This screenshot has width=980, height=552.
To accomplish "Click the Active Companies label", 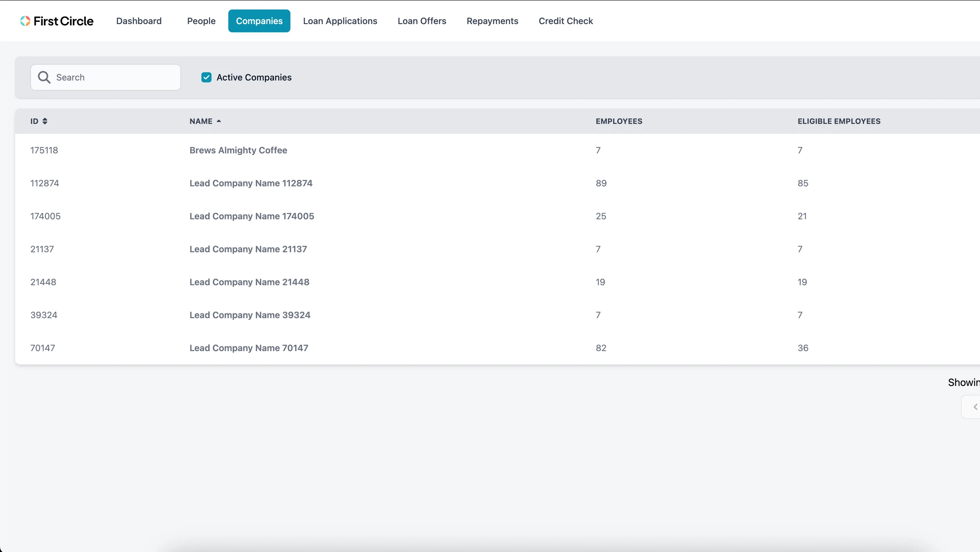I will coord(254,77).
